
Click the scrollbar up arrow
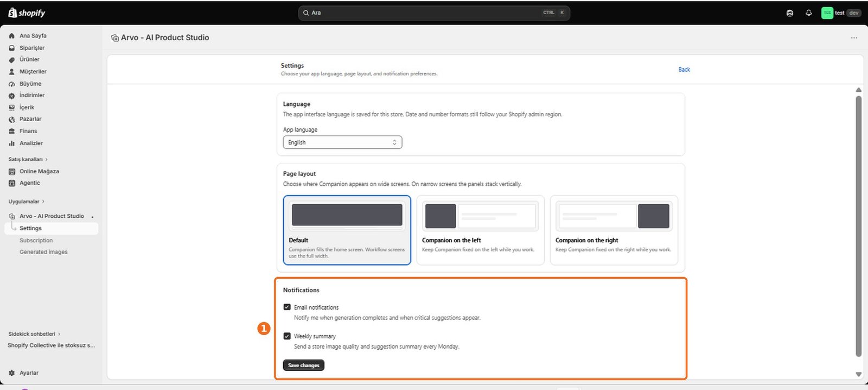point(858,90)
